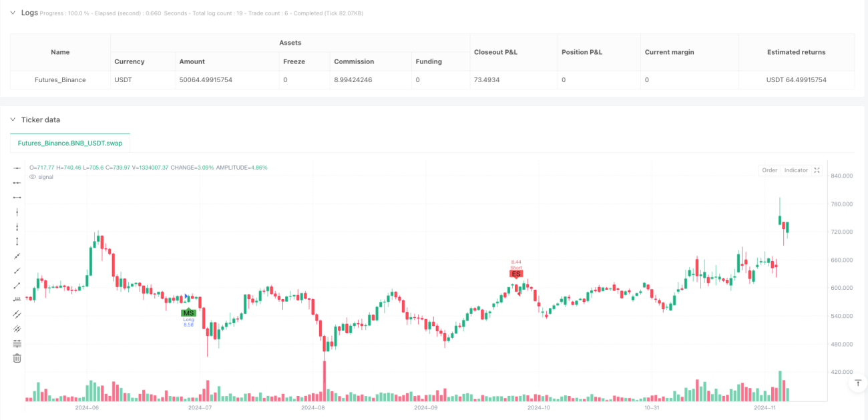Collapse the Logs section chevron
The image size is (868, 420).
coord(13,12)
